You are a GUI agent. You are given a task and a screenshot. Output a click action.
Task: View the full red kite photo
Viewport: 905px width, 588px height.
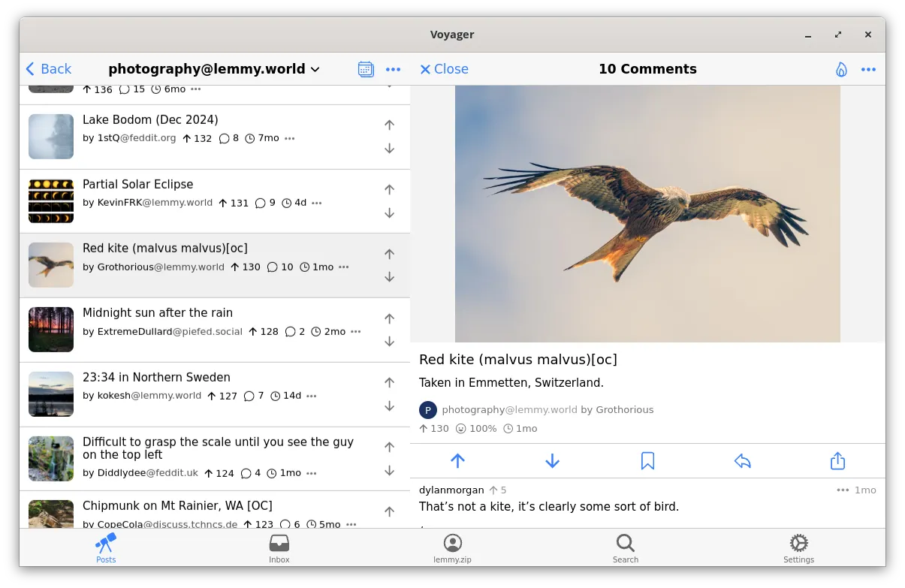(647, 213)
